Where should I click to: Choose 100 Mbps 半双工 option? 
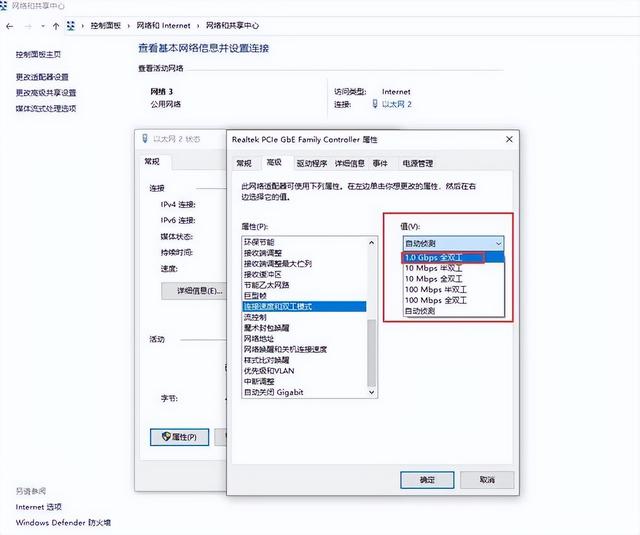(454, 289)
